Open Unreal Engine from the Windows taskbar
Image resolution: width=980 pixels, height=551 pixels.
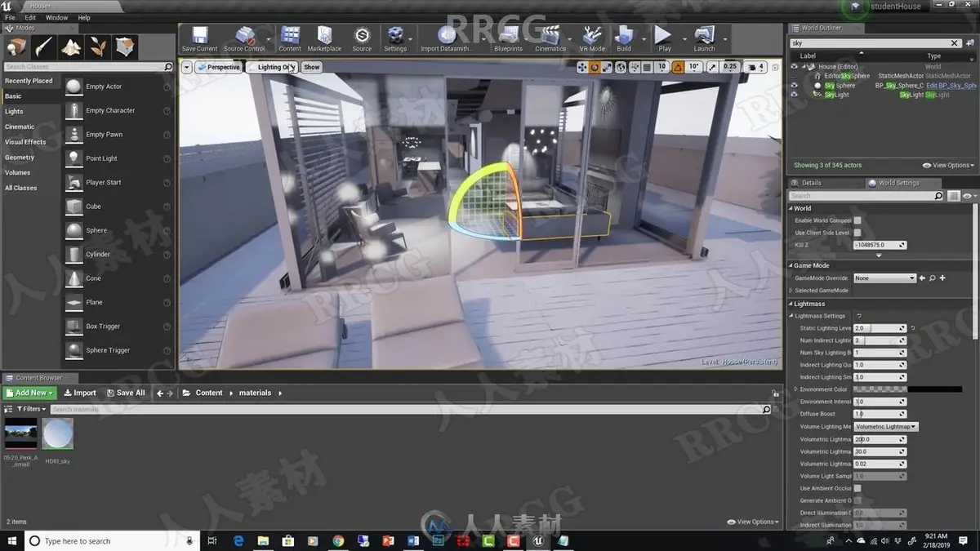pos(537,540)
